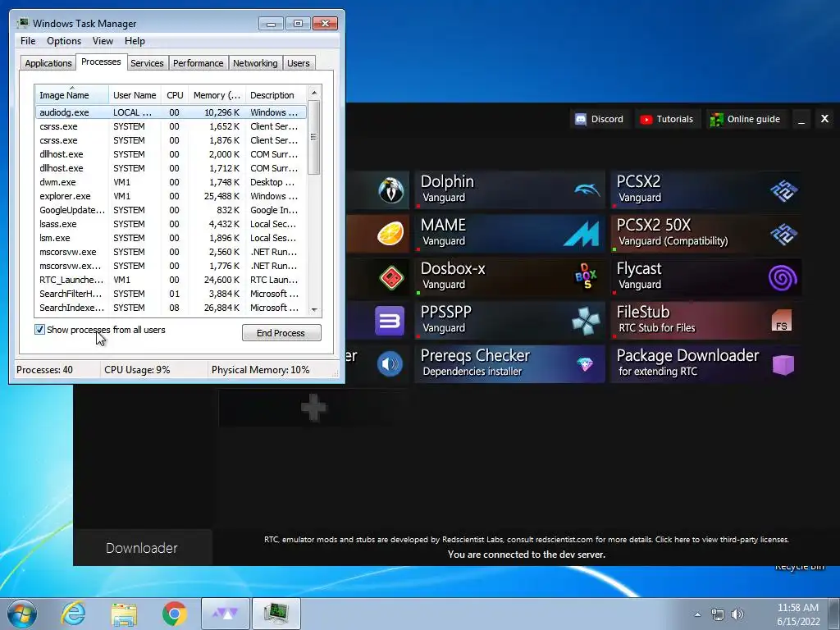The image size is (840, 630).
Task: Select the lsm.exe process row
Action: pos(171,238)
